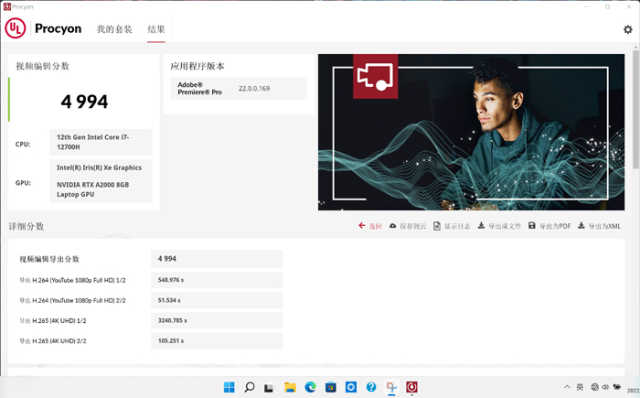Click the NVIDIA RTX A2000 8GB Laptop GPU entry
This screenshot has height=398, width=640.
[93, 189]
